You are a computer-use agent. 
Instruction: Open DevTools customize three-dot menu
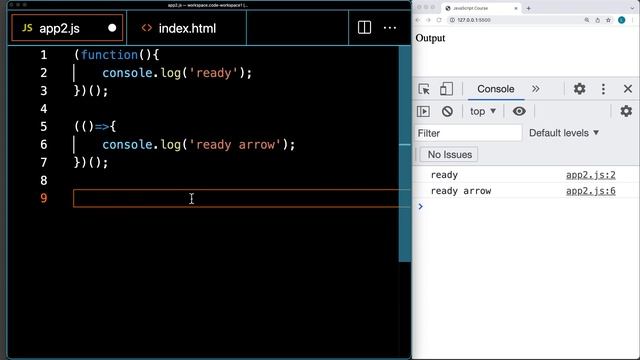coord(603,89)
